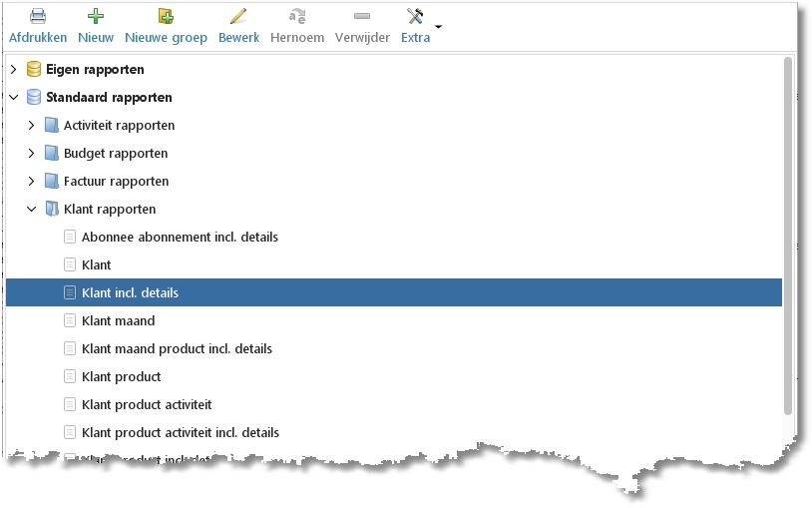Select the Factuur rapporten folder icon
Image resolution: width=812 pixels, height=508 pixels.
click(x=51, y=181)
